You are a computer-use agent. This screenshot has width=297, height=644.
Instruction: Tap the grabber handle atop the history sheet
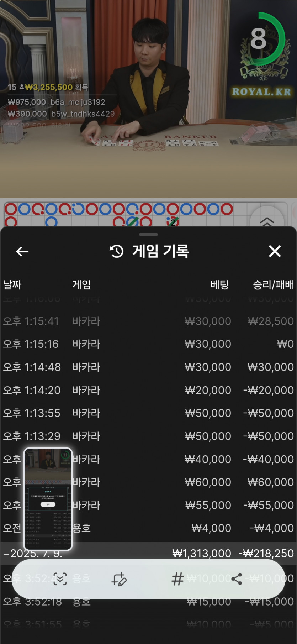click(149, 235)
